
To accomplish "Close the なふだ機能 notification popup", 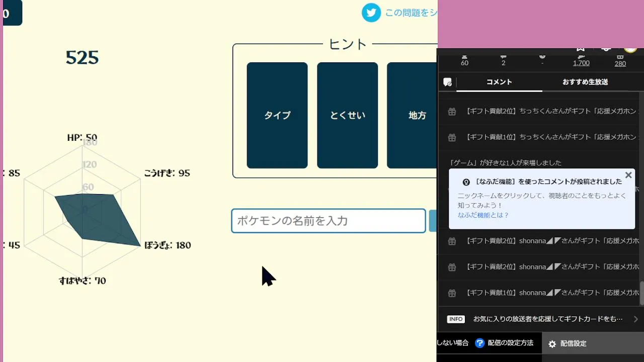I will [x=628, y=175].
